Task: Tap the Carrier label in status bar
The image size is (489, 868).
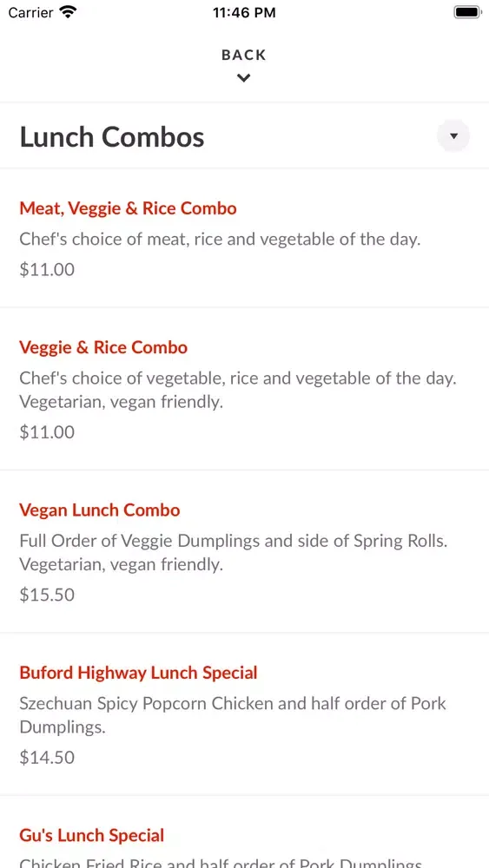Action: pyautogui.click(x=31, y=12)
